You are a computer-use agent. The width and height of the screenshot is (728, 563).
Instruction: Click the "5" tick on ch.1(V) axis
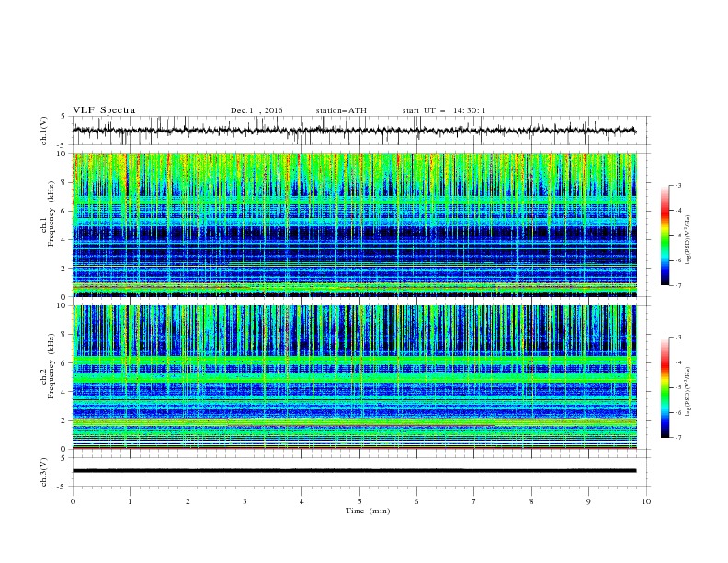(x=63, y=116)
